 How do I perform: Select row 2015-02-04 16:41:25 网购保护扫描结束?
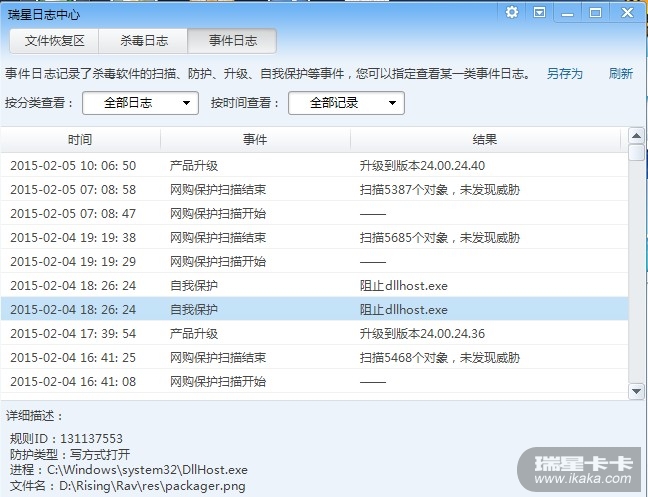click(x=314, y=357)
